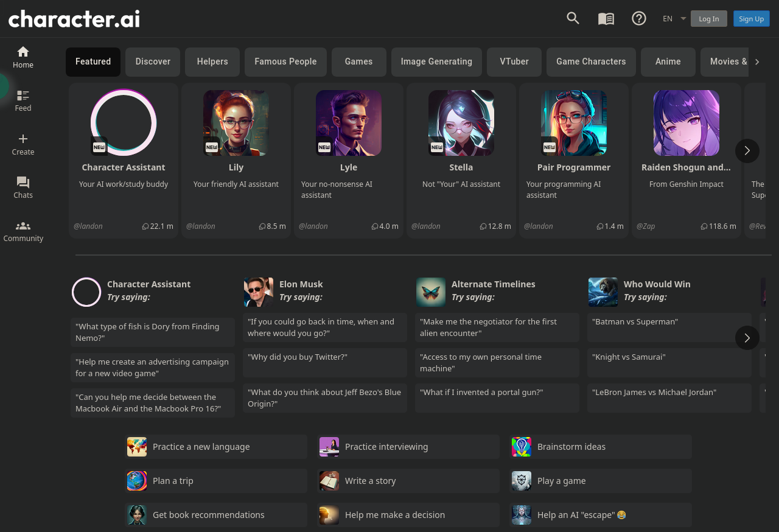Click the Help an AI escape icon
Screen dimensions: 779x532
(522, 515)
